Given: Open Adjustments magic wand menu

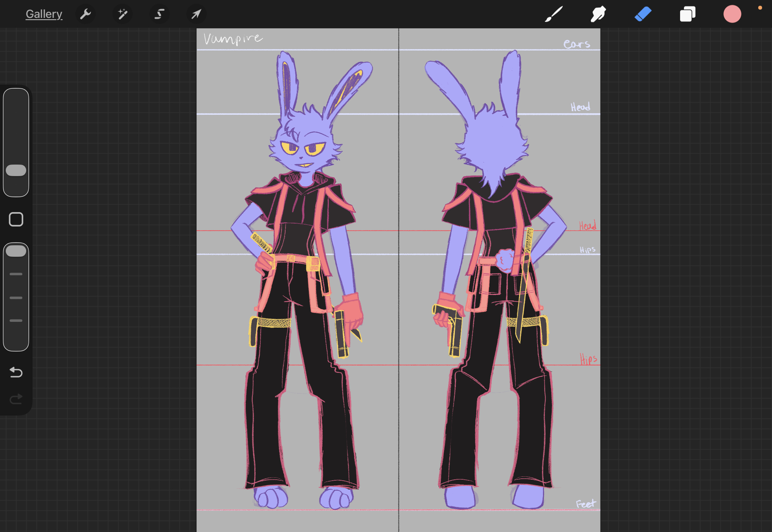Looking at the screenshot, I should point(122,14).
